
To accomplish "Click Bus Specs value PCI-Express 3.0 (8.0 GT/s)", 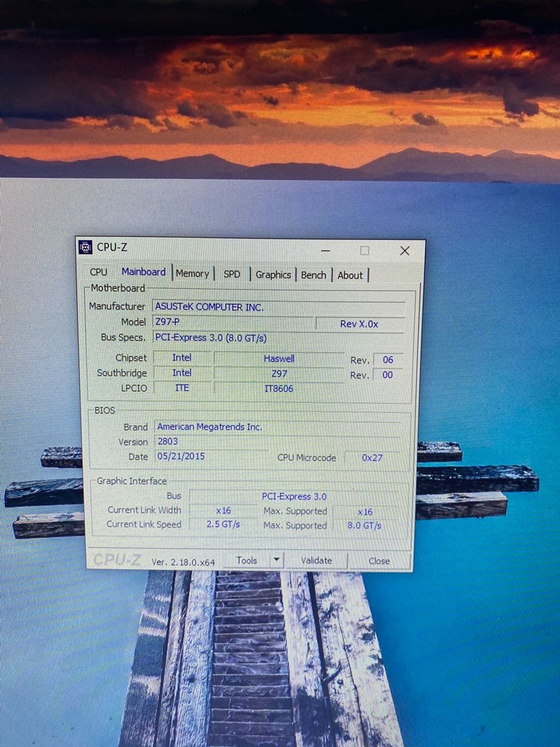I will (x=279, y=338).
